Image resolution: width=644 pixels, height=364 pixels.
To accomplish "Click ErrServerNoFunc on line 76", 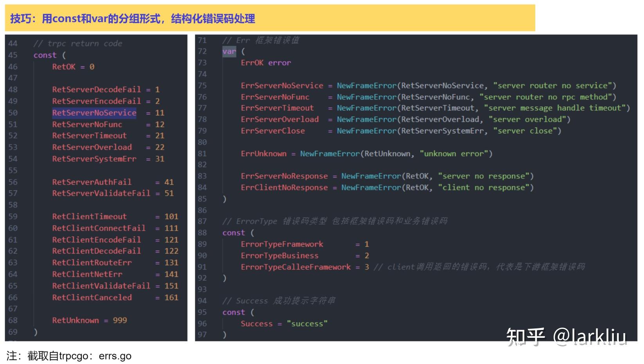I will pos(275,97).
